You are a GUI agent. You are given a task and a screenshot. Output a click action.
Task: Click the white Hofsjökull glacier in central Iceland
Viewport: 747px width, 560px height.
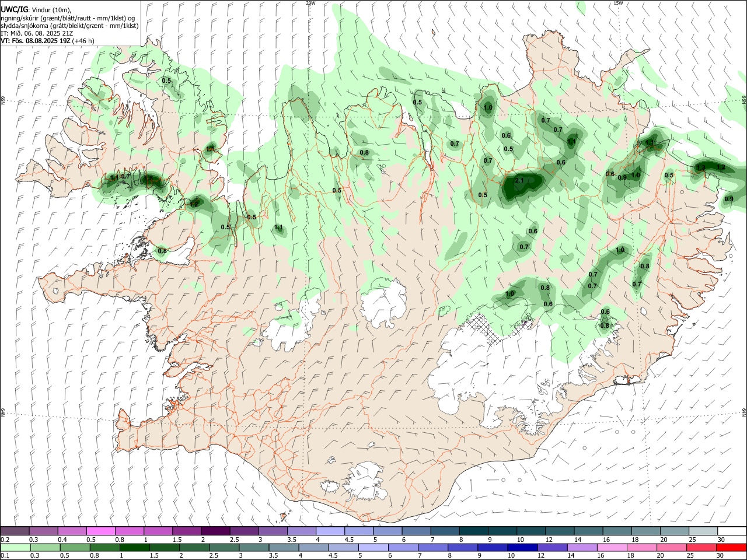383,303
